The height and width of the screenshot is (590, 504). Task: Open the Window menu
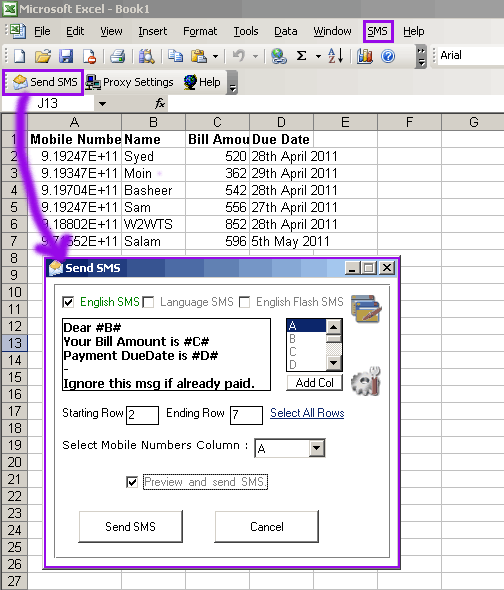tap(332, 31)
